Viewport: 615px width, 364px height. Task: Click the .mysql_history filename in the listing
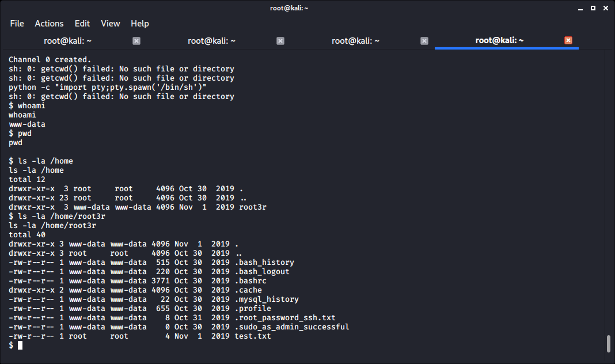tap(267, 299)
